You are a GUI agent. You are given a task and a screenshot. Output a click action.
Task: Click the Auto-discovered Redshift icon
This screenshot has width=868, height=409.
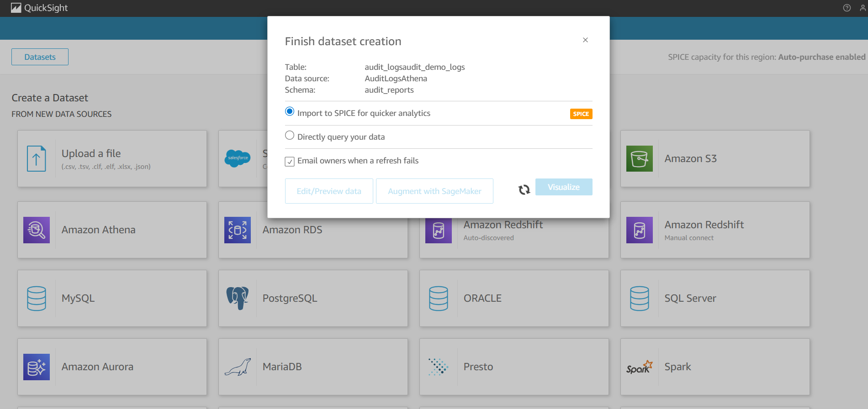(439, 231)
